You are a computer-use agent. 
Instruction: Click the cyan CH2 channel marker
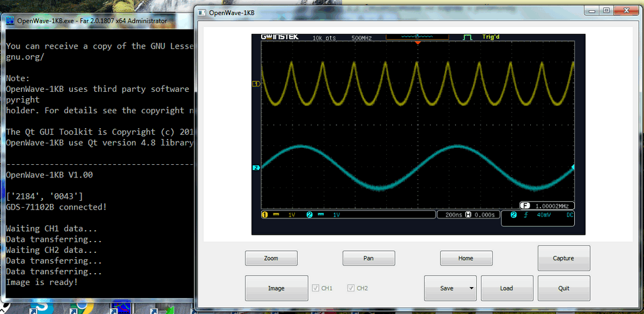pyautogui.click(x=256, y=168)
